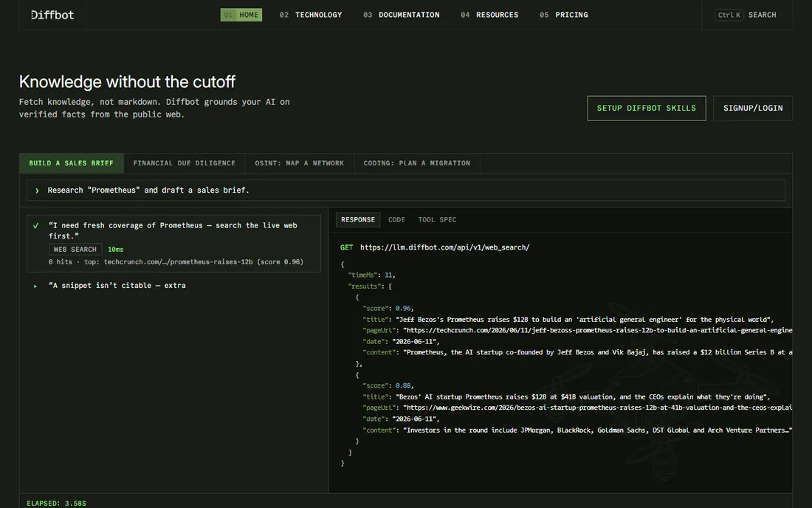
Task: Switch to Response tab
Action: 358,219
